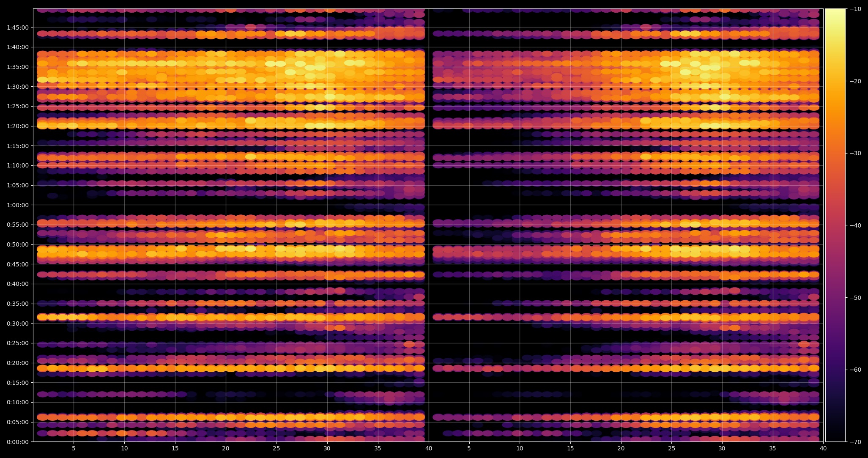The image size is (868, 458).
Task: Click the 0:50:00 y-axis tick label
Action: (x=18, y=244)
